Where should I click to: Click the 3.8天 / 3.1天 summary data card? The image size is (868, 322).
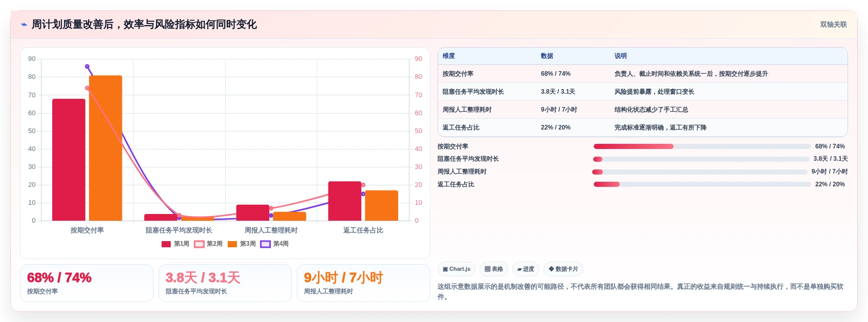tap(225, 283)
